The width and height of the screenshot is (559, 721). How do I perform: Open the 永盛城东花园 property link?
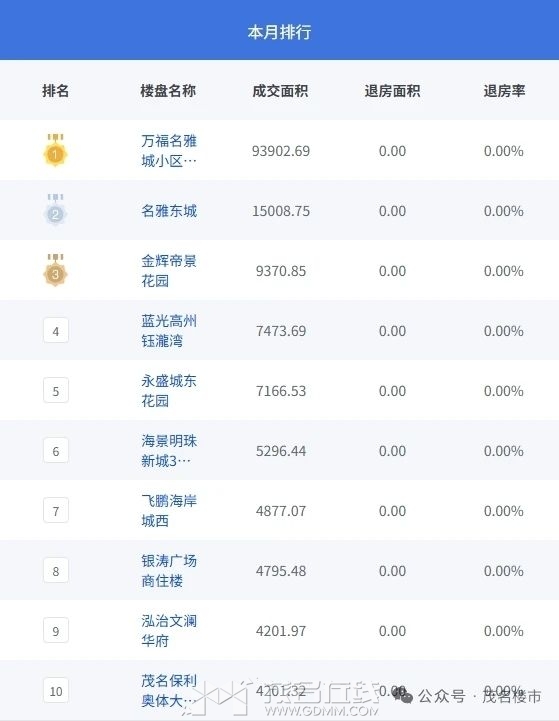point(169,390)
